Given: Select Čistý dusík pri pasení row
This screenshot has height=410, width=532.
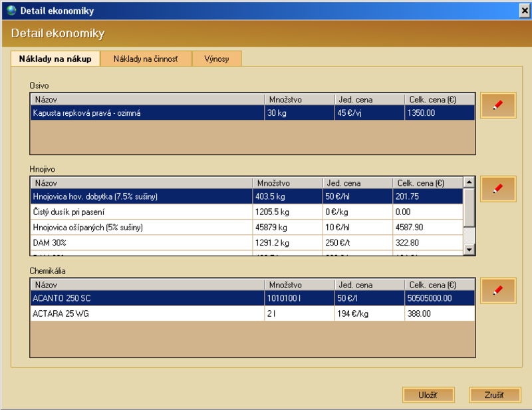Looking at the screenshot, I should 247,212.
